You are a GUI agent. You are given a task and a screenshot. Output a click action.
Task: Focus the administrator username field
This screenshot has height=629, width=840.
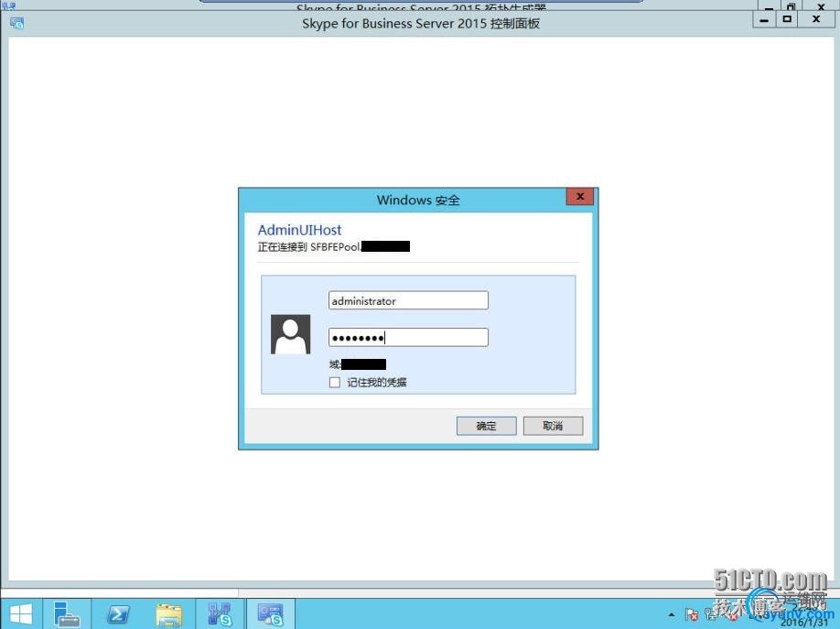pyautogui.click(x=408, y=300)
